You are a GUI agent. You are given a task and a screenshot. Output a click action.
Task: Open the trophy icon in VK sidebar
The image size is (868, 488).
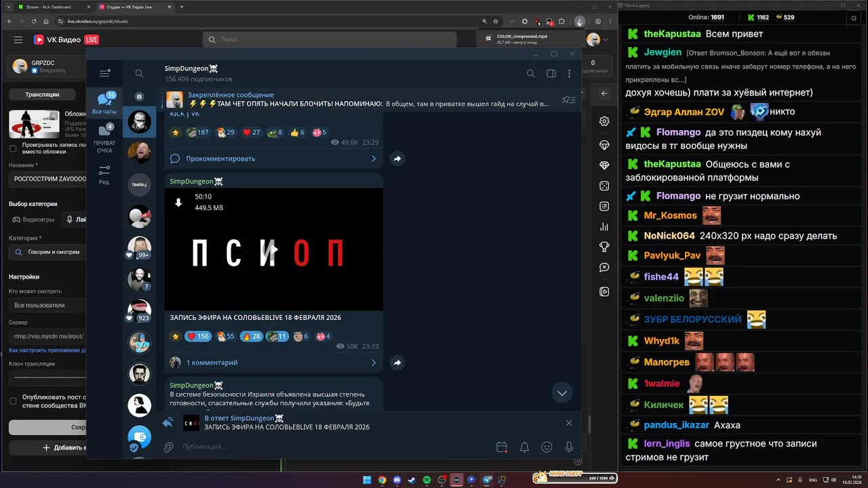coord(604,247)
